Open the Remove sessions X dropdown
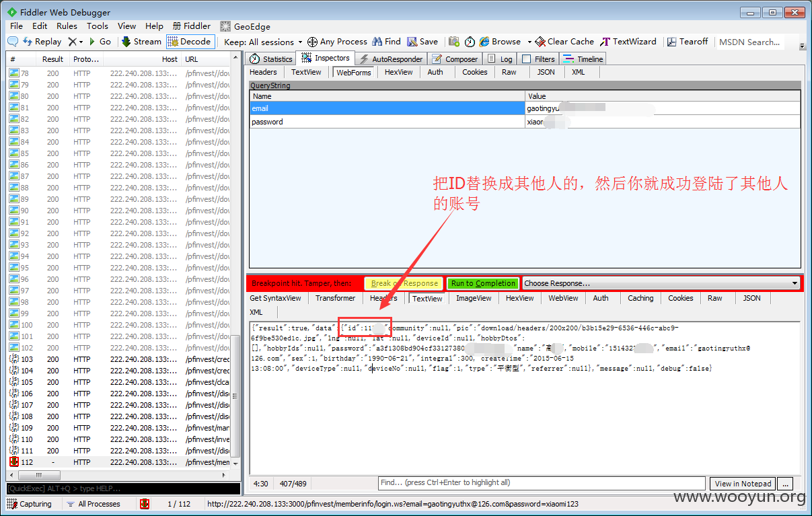The width and height of the screenshot is (812, 516). [x=75, y=42]
